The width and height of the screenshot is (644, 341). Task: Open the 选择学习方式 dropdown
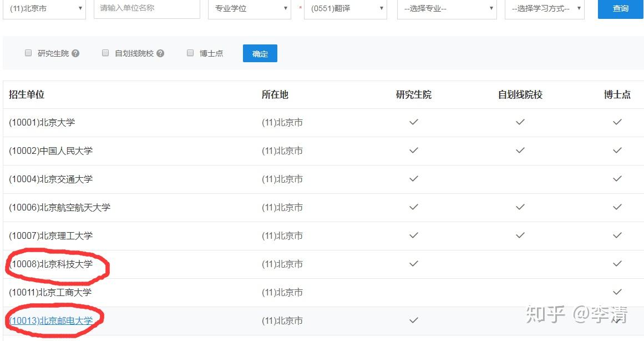click(544, 8)
